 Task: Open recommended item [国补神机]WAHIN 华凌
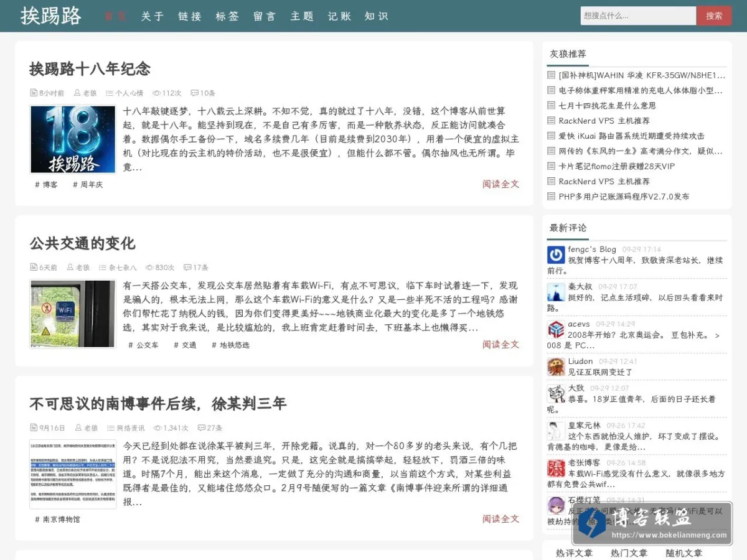[x=642, y=75]
